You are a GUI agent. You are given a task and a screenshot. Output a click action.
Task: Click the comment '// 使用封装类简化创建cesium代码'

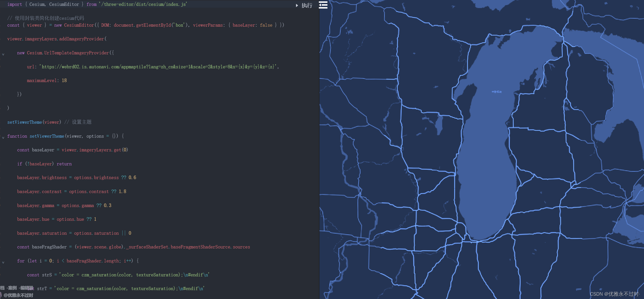[x=46, y=18]
